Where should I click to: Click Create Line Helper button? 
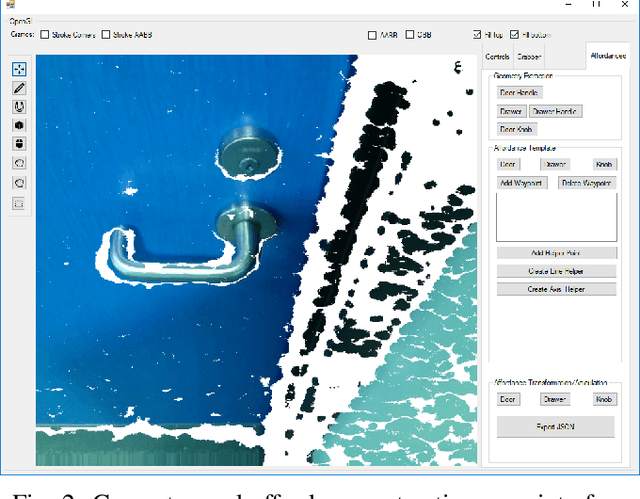556,271
